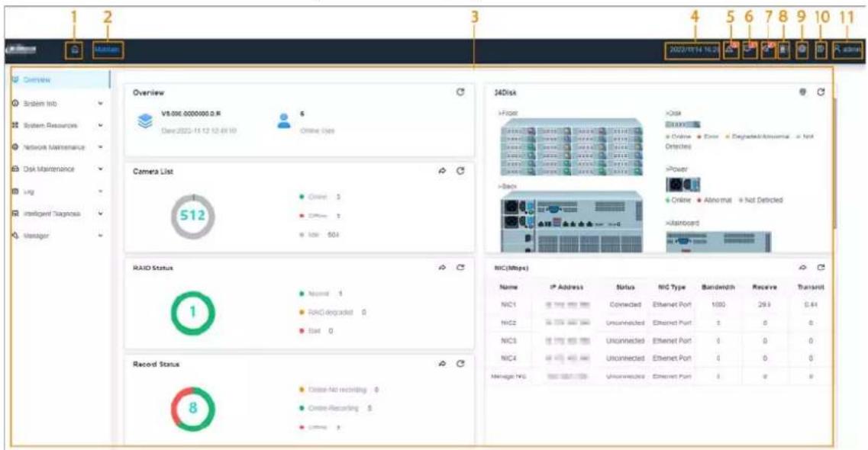This screenshot has width=868, height=450.
Task: Click the Log sidebar icon
Action: coord(15,191)
